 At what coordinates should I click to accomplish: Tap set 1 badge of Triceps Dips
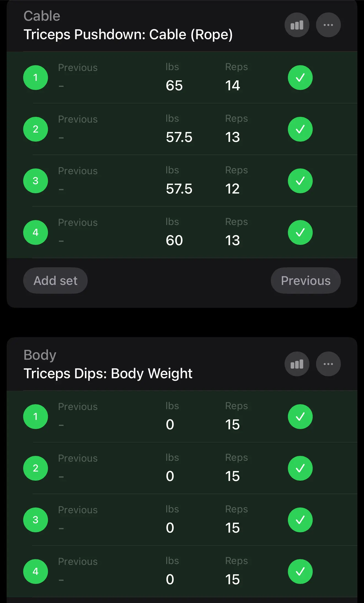pyautogui.click(x=36, y=417)
